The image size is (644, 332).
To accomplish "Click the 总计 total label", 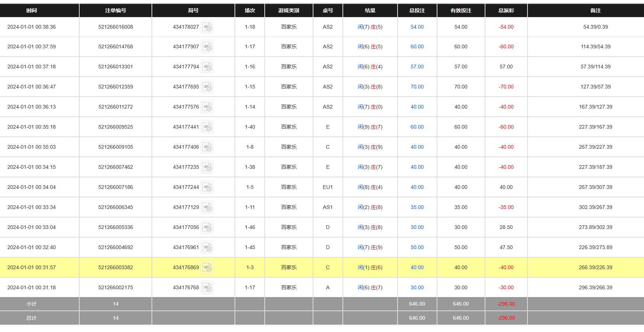I will coord(32,318).
